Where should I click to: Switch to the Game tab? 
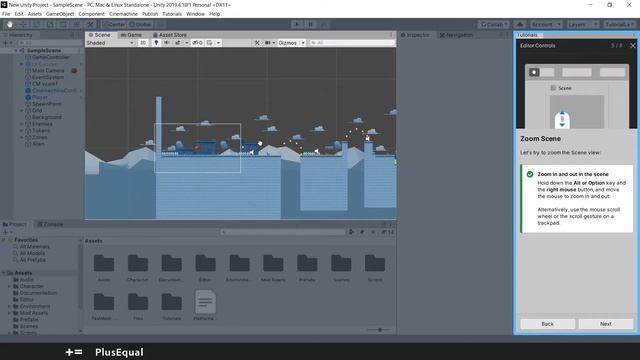[x=131, y=35]
